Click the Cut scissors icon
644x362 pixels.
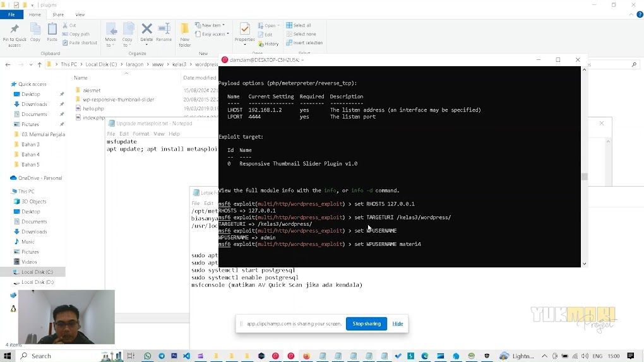point(65,25)
